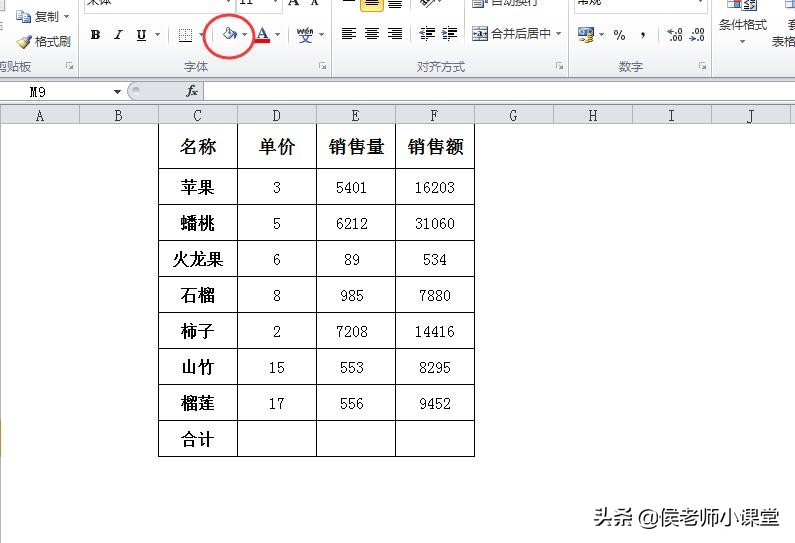Select the cell with 985
The image size is (795, 543).
[x=356, y=295]
